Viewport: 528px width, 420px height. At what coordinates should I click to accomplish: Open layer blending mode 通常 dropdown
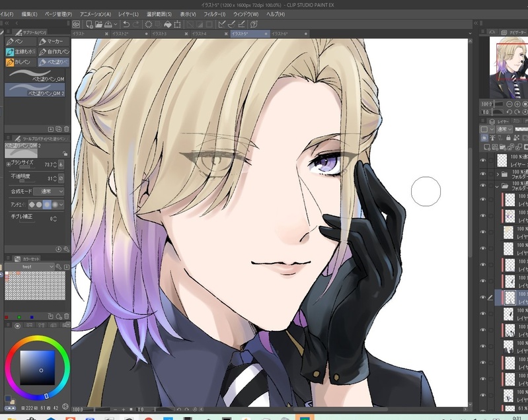click(x=504, y=129)
